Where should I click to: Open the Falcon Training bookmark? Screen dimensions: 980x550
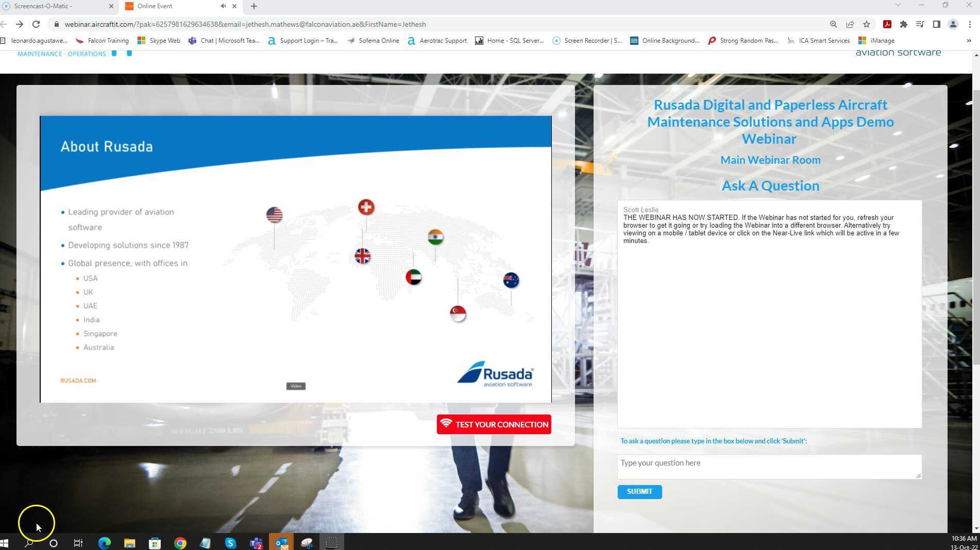[102, 41]
